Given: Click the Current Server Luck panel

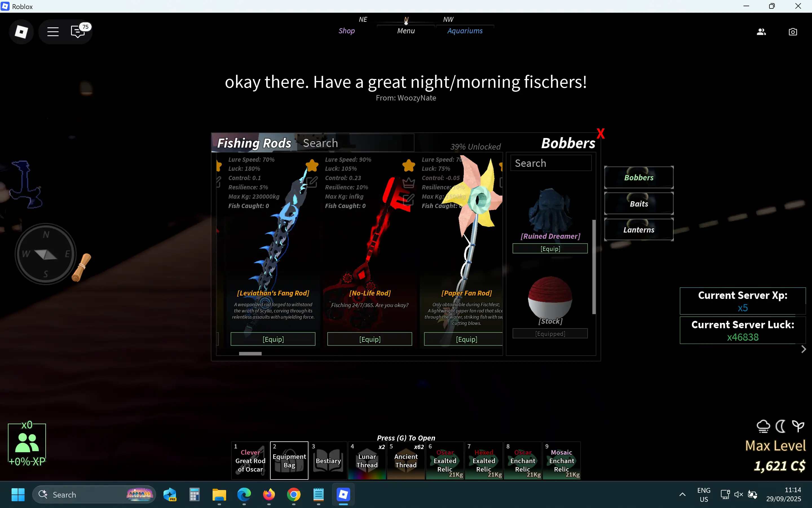Looking at the screenshot, I should pos(743,330).
